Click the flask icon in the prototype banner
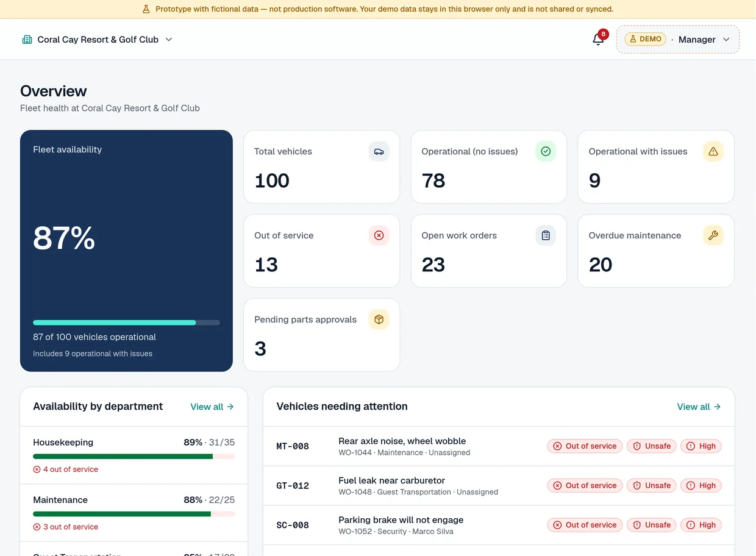This screenshot has height=556, width=756. tap(146, 9)
